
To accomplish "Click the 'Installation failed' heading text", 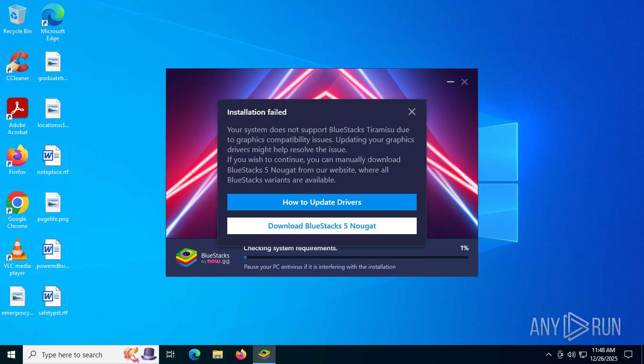I will [x=257, y=112].
